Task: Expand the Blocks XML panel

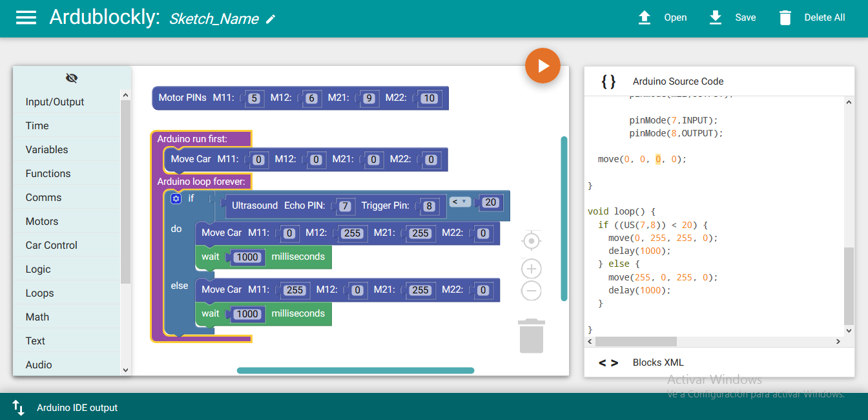Action: pos(719,362)
